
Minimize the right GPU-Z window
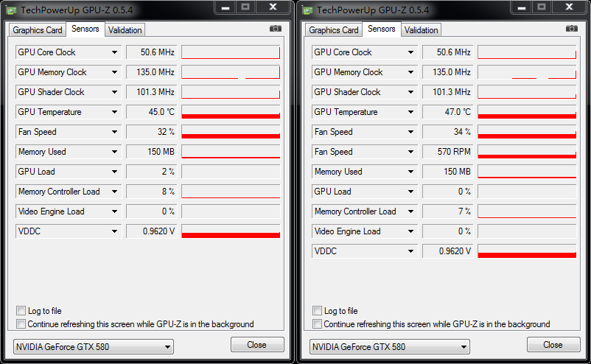(x=522, y=7)
